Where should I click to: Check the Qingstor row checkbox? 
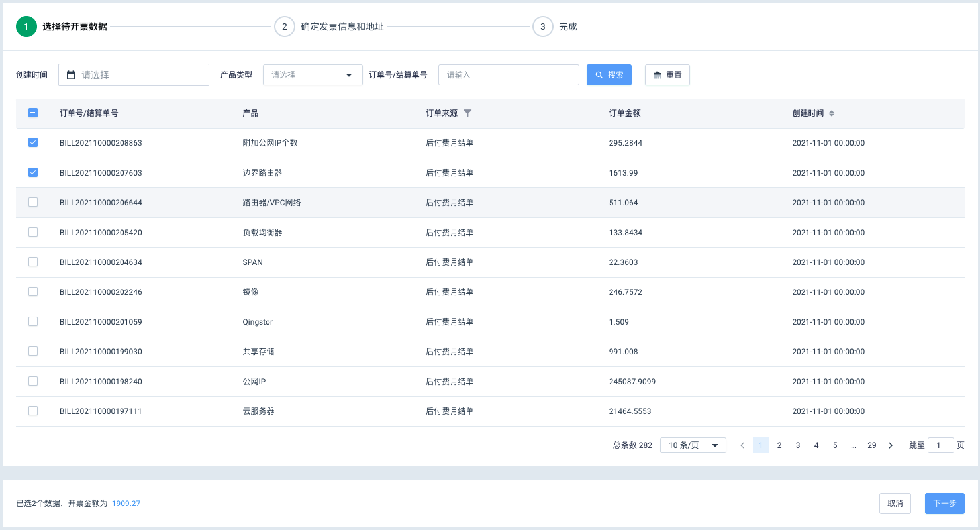click(33, 321)
